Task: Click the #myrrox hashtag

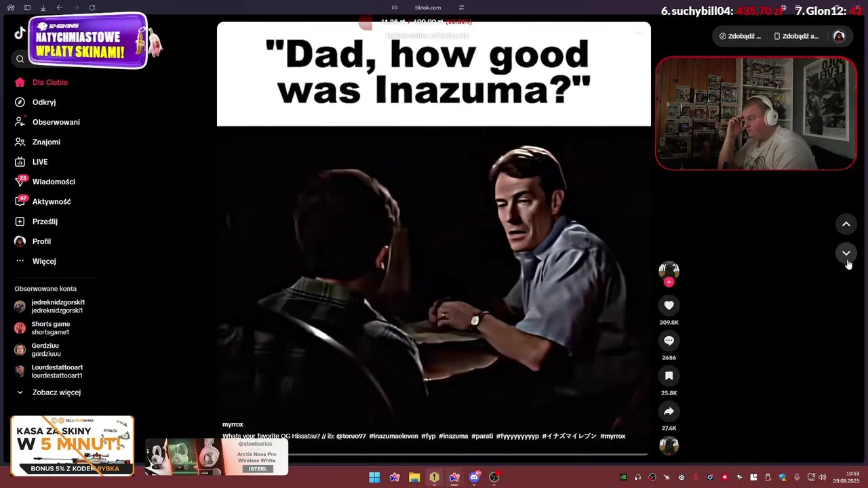Action: [612, 436]
